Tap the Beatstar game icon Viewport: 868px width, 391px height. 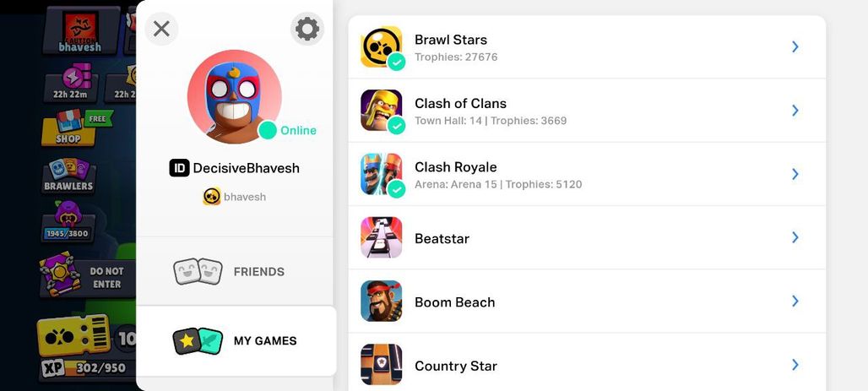pyautogui.click(x=382, y=237)
